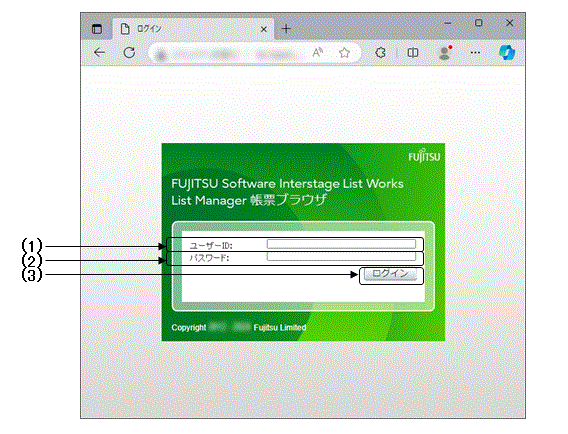Close the ログイン tab
The width and height of the screenshot is (568, 434).
pyautogui.click(x=264, y=29)
